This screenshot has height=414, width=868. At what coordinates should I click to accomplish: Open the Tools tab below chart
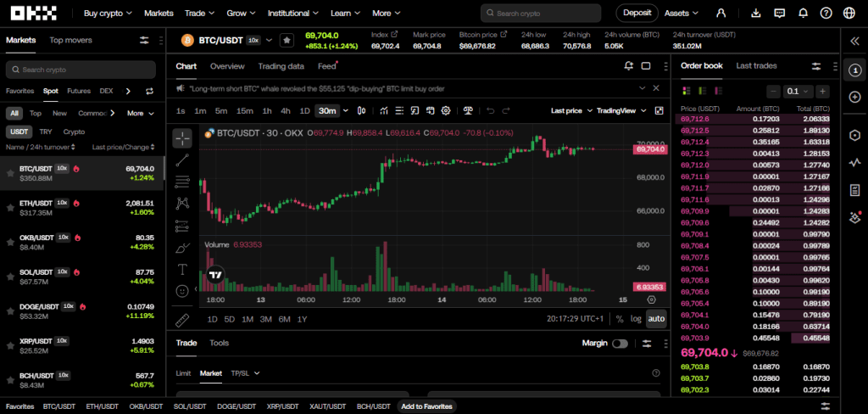click(x=219, y=343)
